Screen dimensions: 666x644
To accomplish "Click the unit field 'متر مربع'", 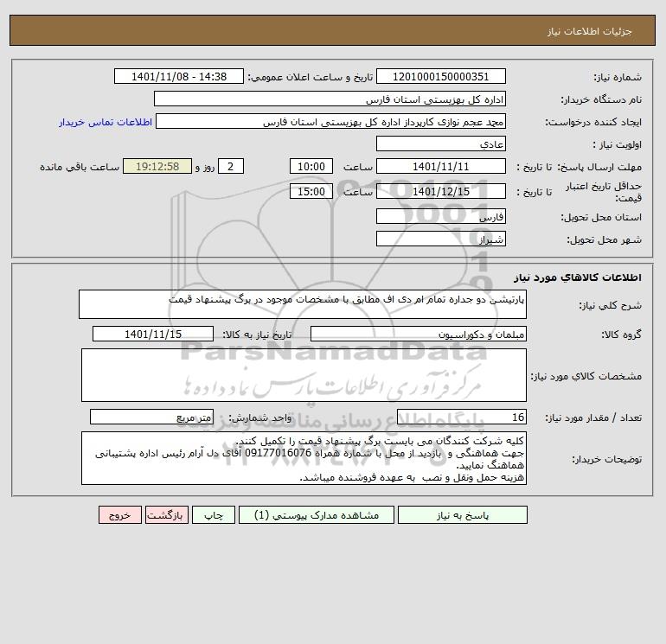I will click(x=151, y=418).
